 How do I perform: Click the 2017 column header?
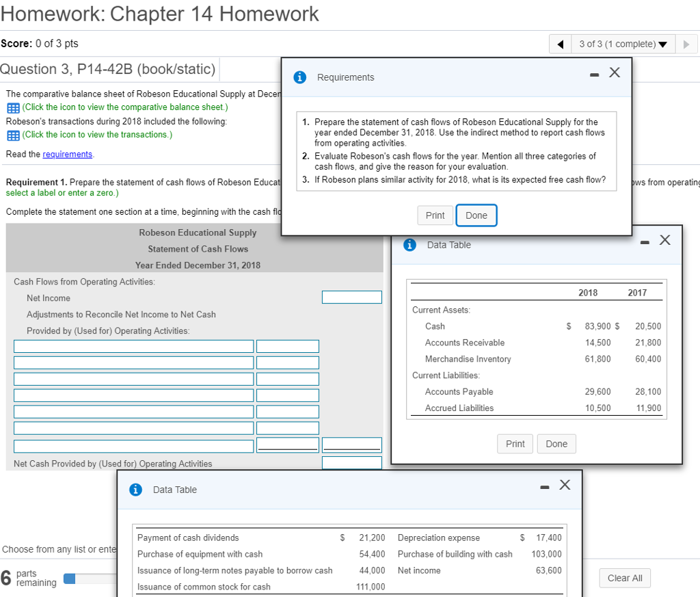point(637,293)
